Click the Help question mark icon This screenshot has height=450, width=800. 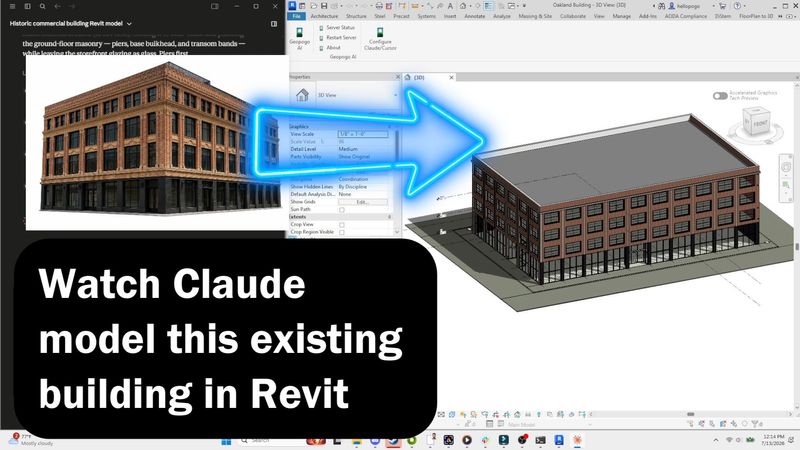tap(737, 6)
